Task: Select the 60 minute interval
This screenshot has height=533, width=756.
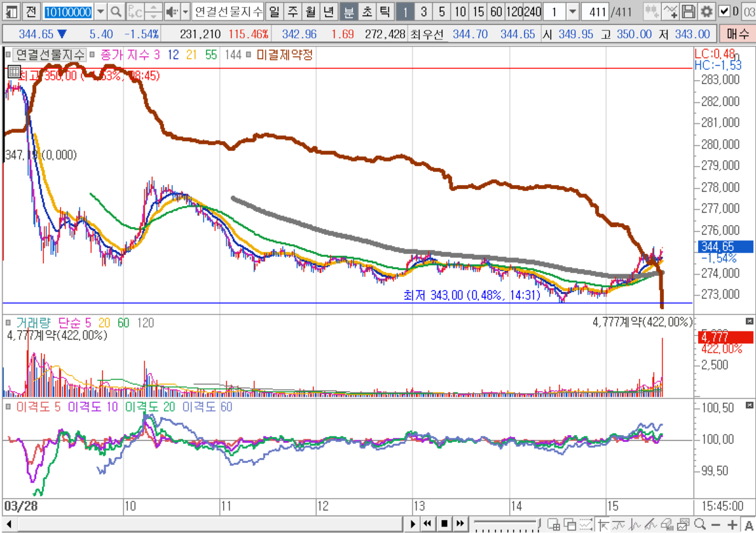Action: [x=497, y=11]
